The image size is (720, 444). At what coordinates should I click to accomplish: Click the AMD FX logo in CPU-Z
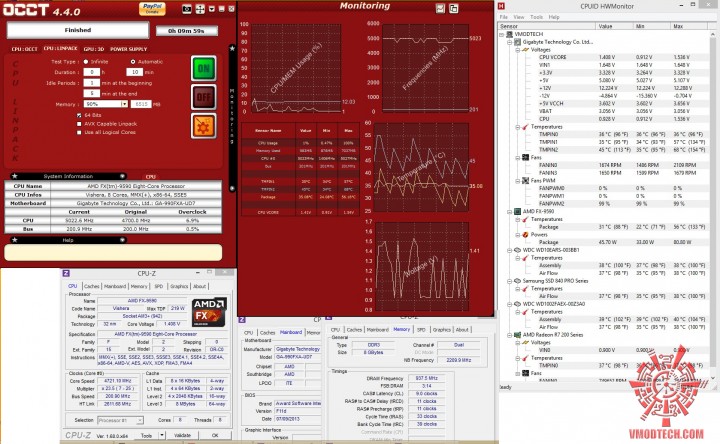pyautogui.click(x=209, y=312)
